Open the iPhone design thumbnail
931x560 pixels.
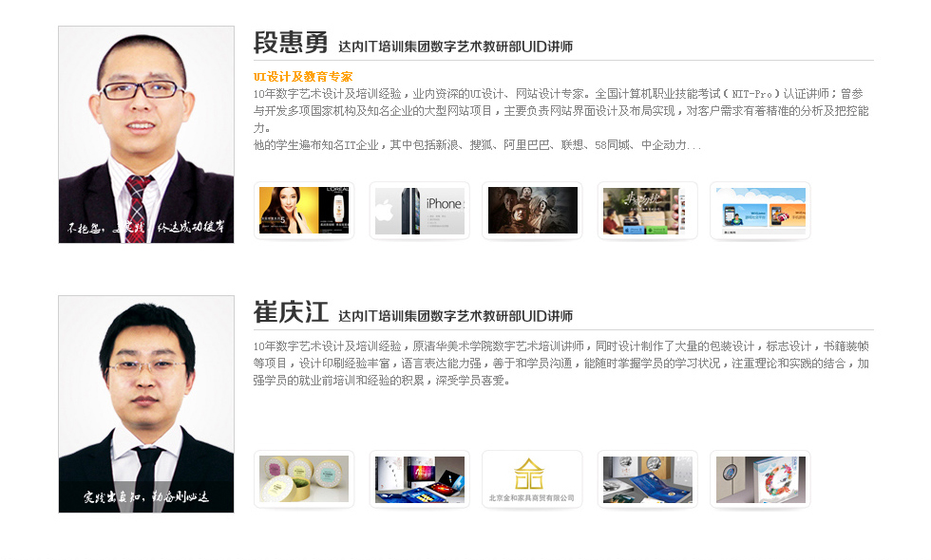pos(420,211)
